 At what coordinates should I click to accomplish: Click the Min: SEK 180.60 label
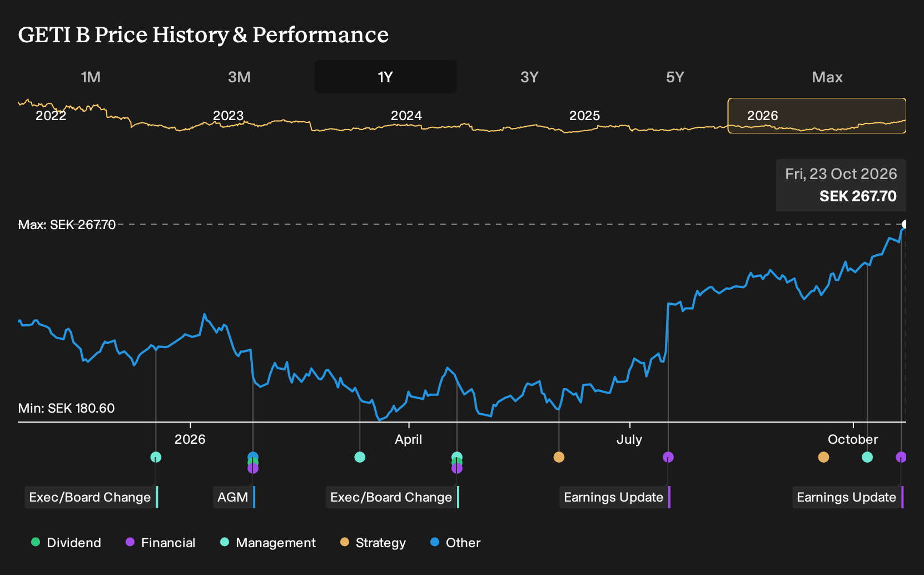(x=66, y=408)
